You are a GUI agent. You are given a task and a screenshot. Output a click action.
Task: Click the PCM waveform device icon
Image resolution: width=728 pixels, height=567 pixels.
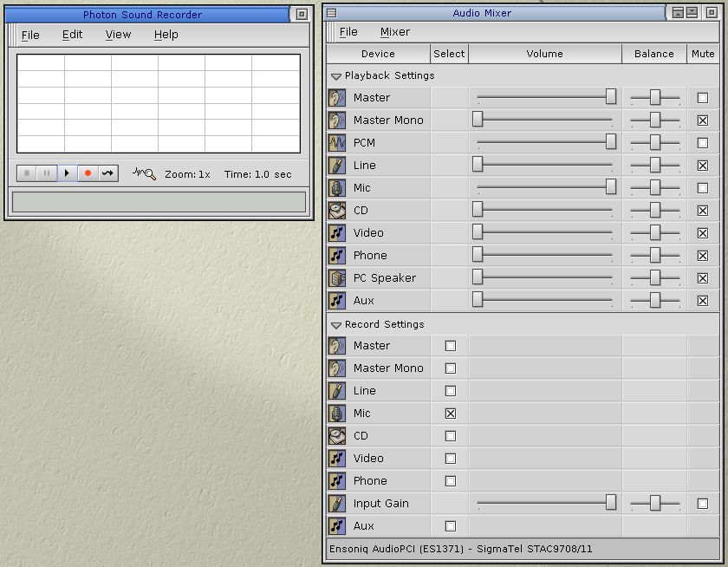337,143
